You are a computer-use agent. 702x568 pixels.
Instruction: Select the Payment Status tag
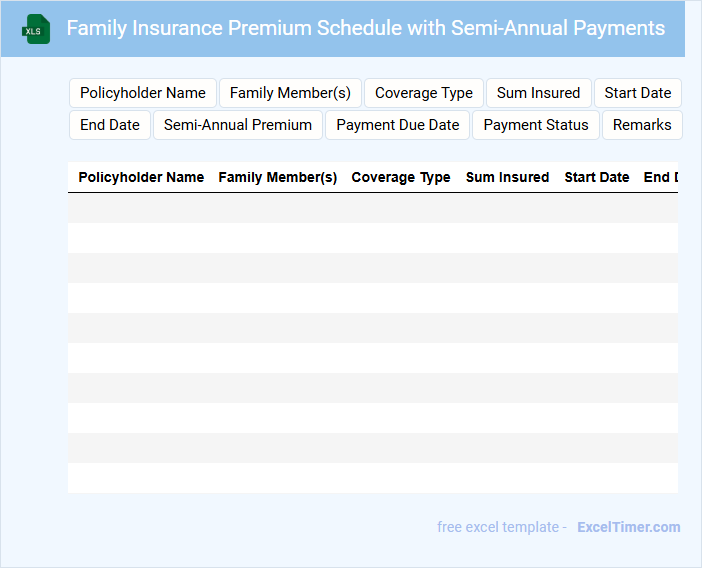point(536,125)
